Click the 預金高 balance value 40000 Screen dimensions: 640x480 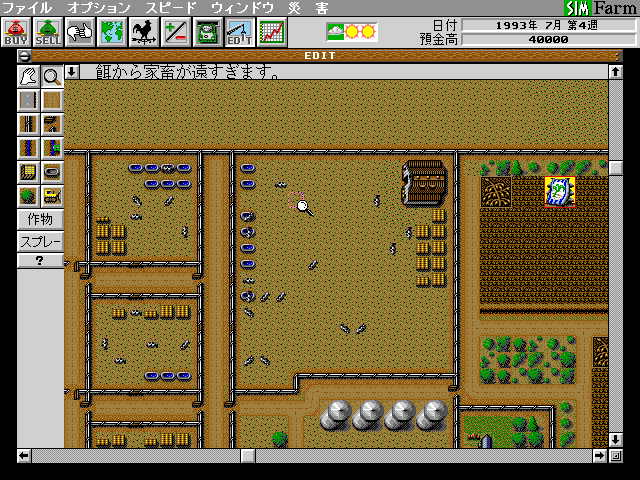549,40
